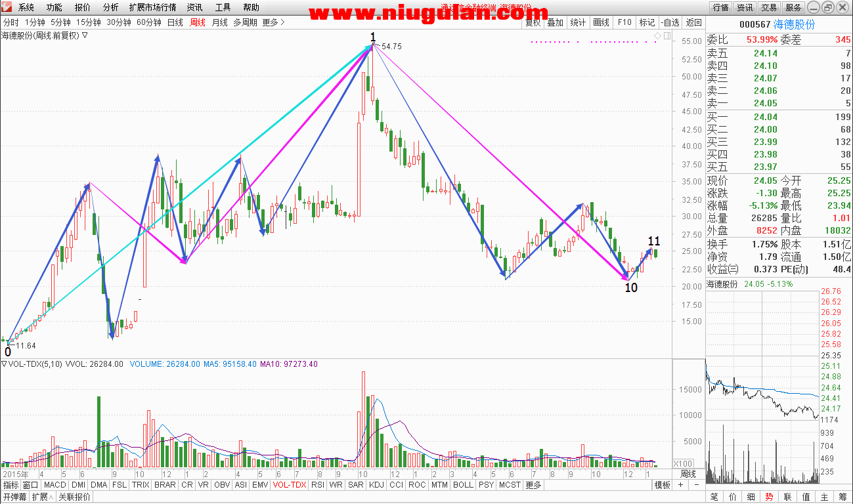Open the 系统 menu
Viewport: 853px width, 504px height.
26,7
